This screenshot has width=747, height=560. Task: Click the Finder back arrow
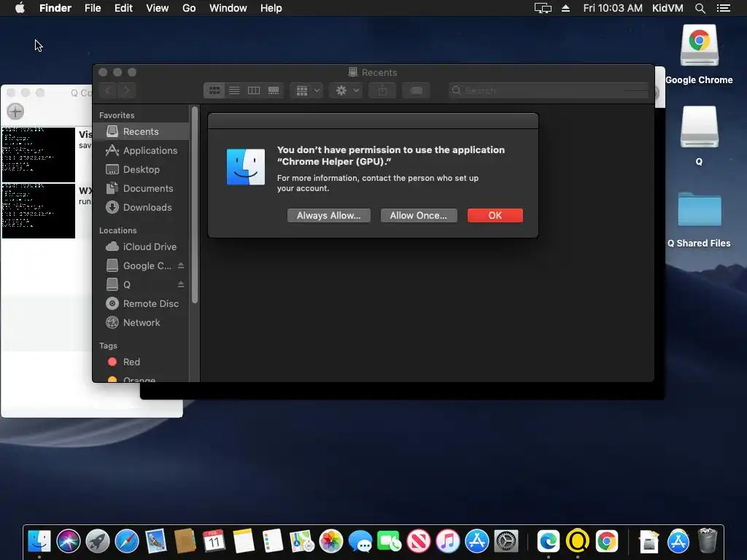[108, 90]
